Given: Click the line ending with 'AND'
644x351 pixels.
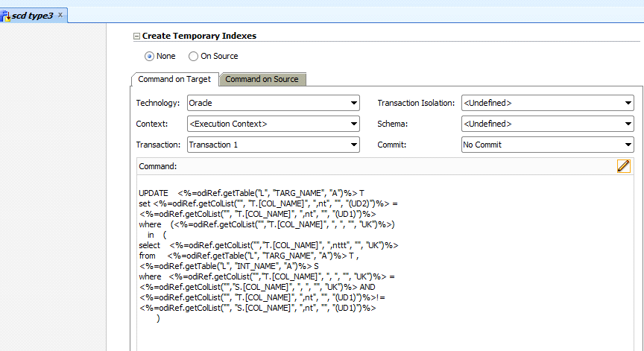Looking at the screenshot, I should (x=257, y=288).
